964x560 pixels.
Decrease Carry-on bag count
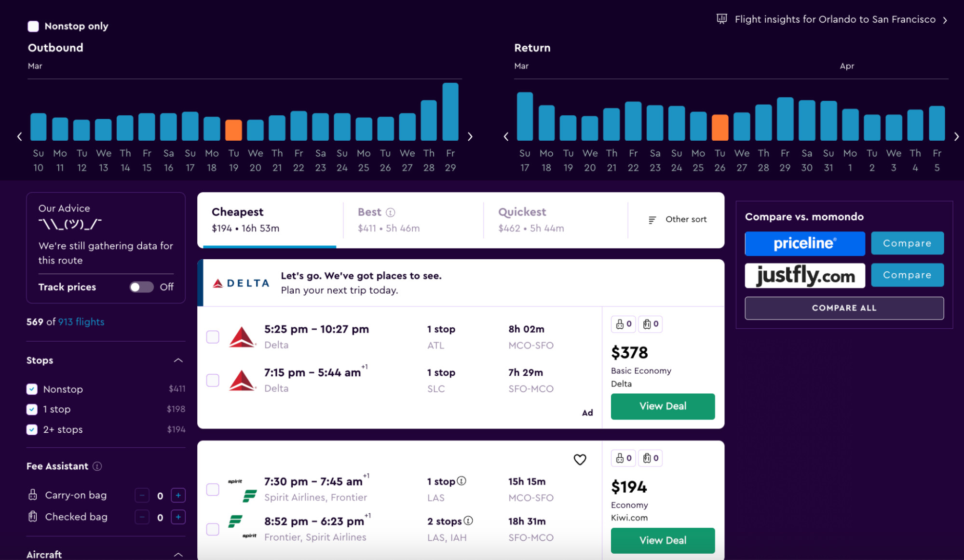142,495
